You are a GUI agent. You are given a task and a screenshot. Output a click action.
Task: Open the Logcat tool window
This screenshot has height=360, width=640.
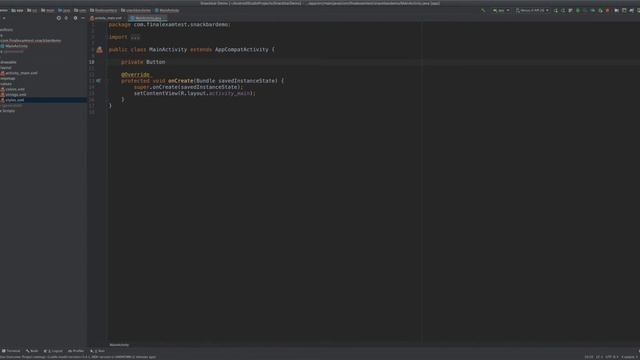tap(53, 351)
